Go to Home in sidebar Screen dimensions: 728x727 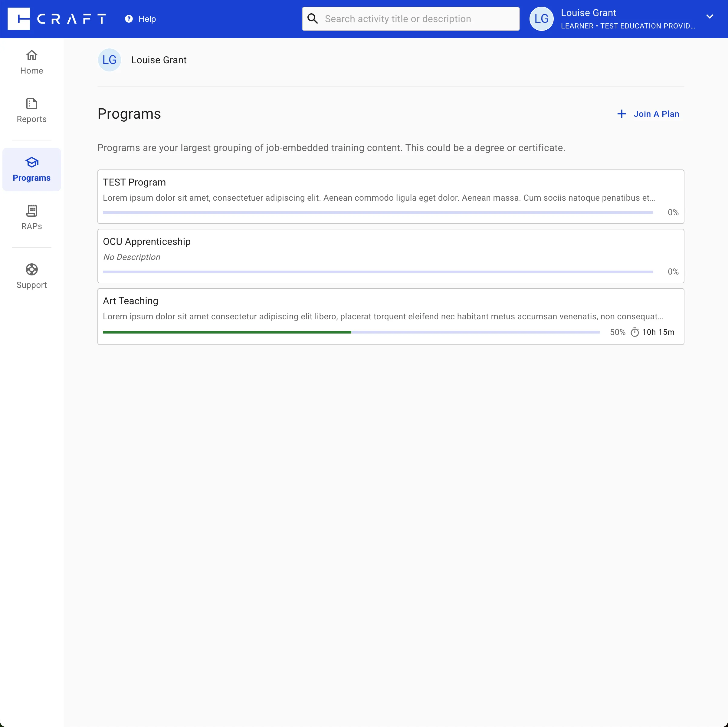(32, 63)
